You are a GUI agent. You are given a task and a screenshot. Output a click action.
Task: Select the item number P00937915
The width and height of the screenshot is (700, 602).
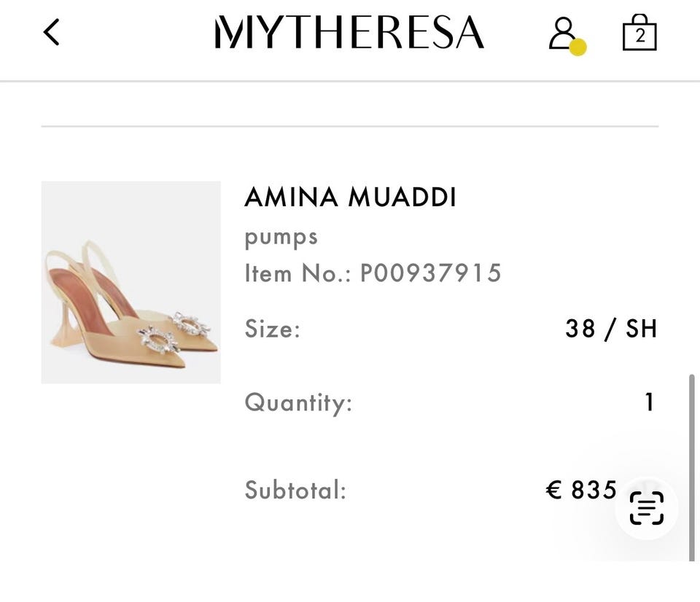[430, 273]
